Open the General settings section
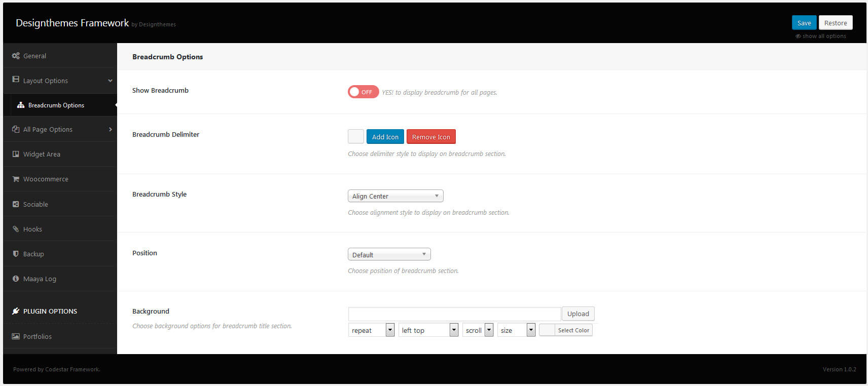Viewport: 868px width, 386px height. click(x=60, y=56)
